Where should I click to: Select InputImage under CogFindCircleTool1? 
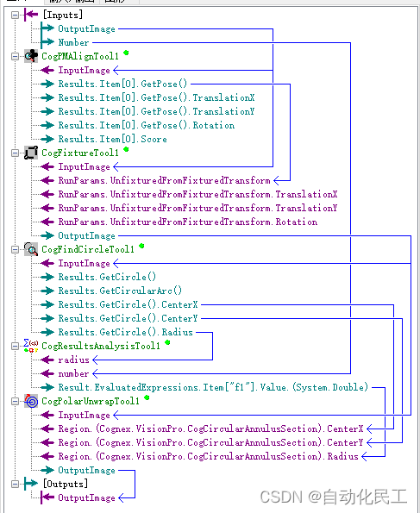pos(85,263)
